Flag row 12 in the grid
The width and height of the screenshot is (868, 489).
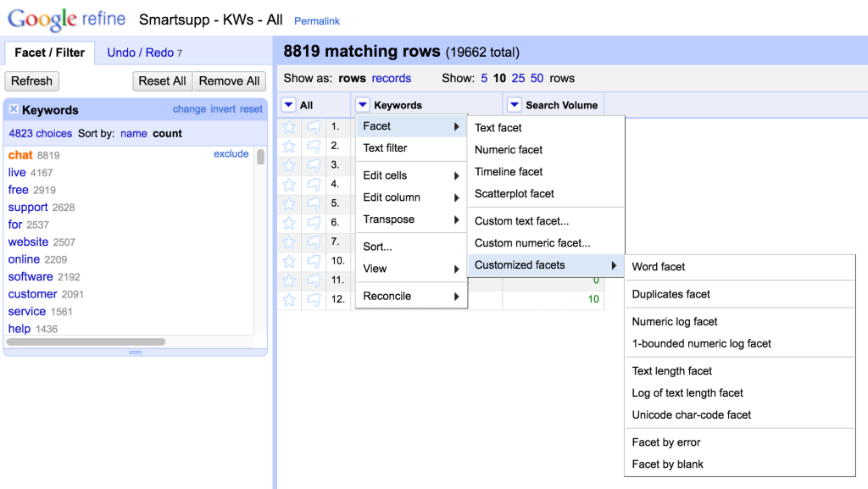[x=314, y=299]
